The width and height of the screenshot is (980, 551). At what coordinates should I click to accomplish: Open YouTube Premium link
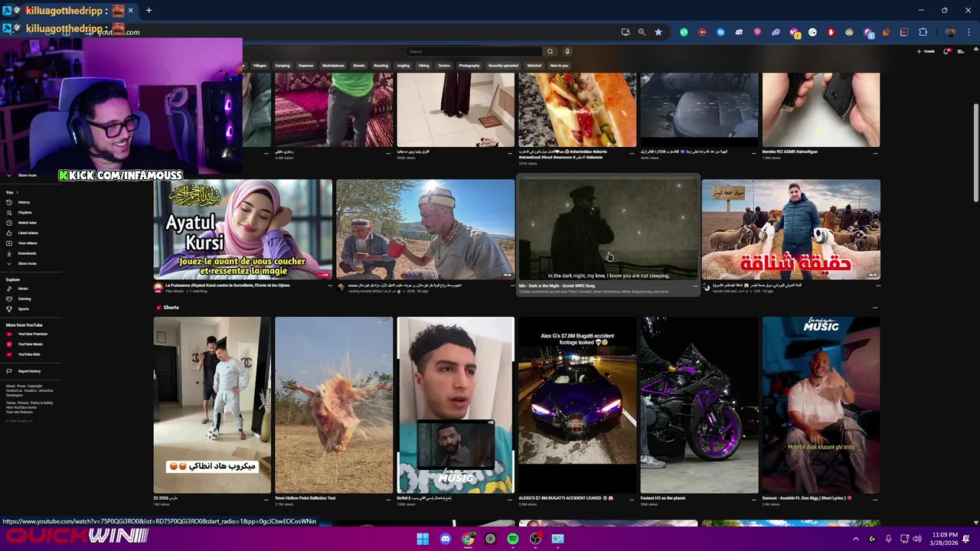(32, 334)
